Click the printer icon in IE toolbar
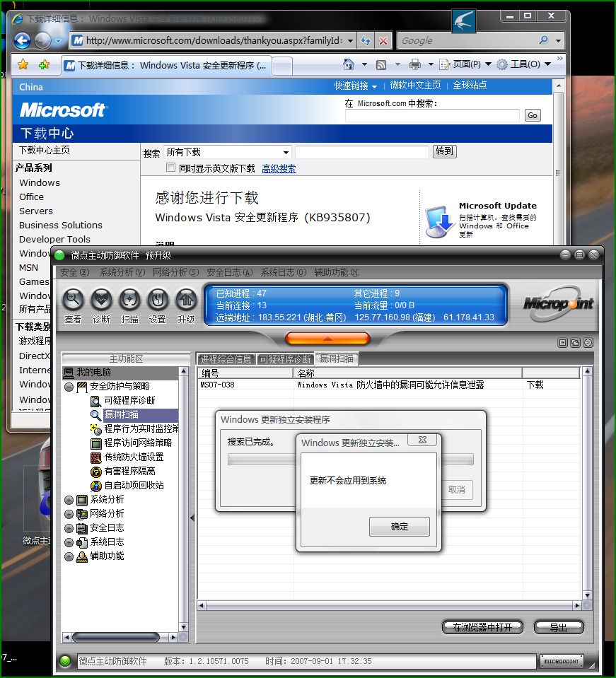Screen dimensions: 616x678 (x=415, y=64)
